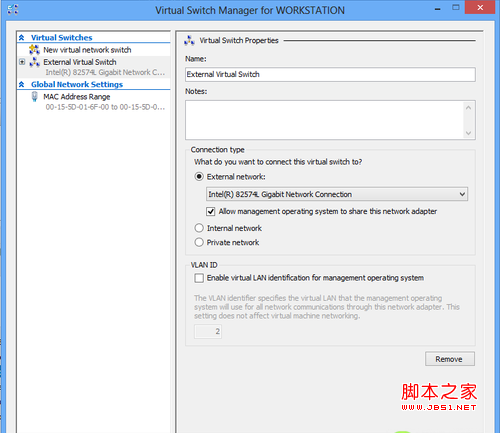This screenshot has width=500, height=433.
Task: Select the Internal network radio button
Action: click(199, 228)
